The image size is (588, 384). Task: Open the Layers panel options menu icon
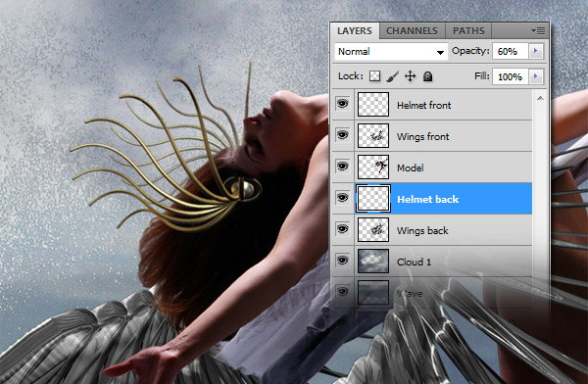tap(538, 31)
